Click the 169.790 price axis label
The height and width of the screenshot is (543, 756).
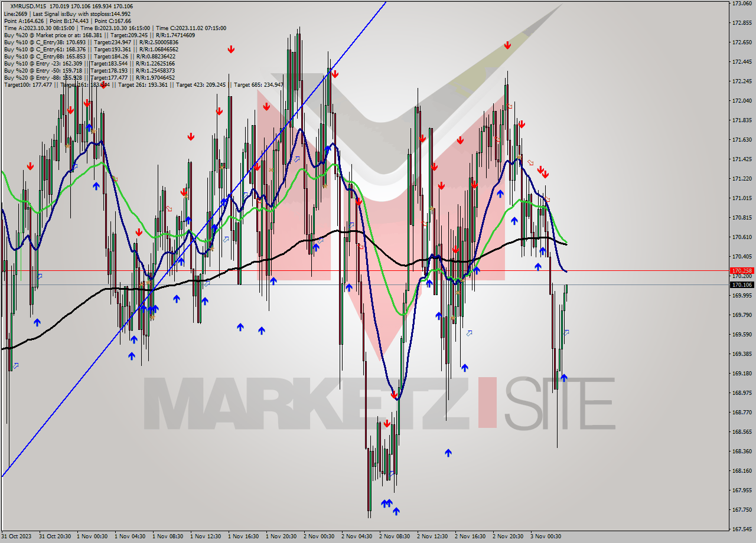click(742, 315)
